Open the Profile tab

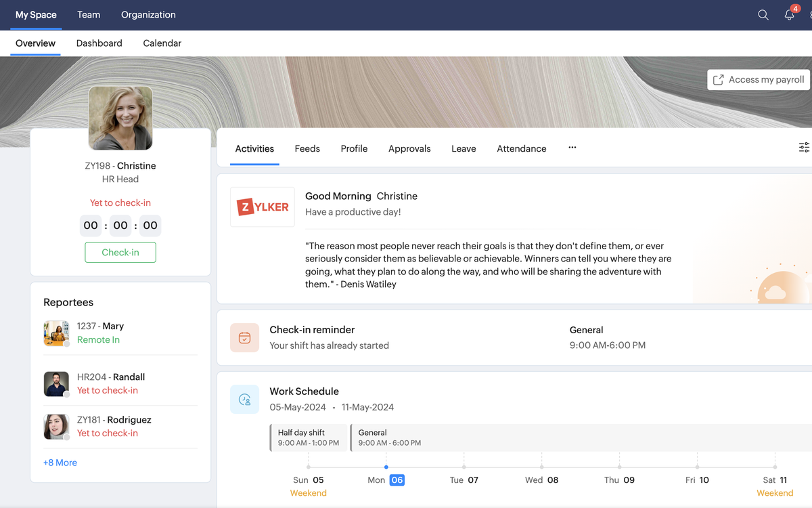354,148
